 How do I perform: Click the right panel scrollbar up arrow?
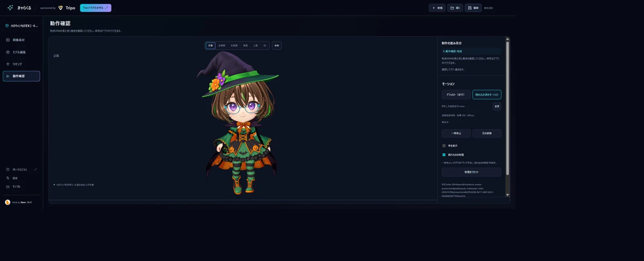tap(508, 39)
